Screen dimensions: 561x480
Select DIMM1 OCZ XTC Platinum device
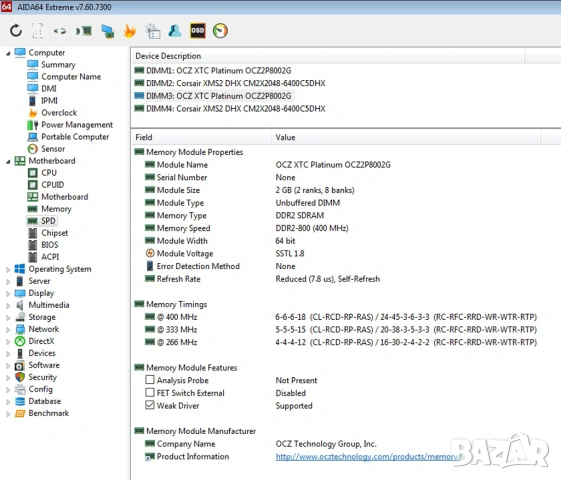[x=213, y=70]
